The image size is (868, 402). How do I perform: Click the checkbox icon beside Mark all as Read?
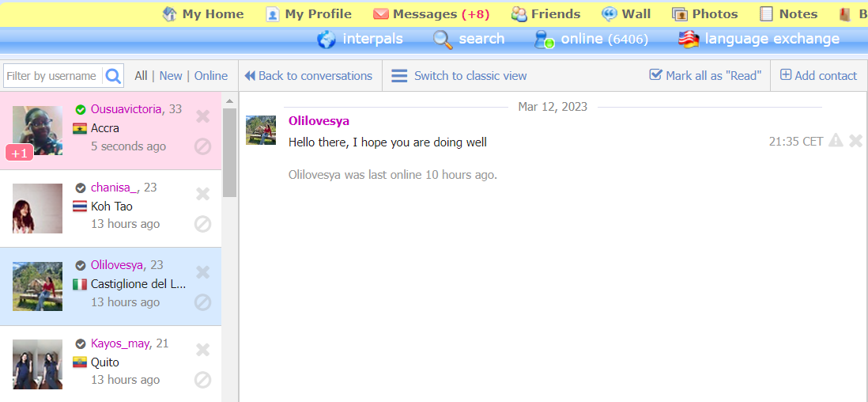pyautogui.click(x=655, y=74)
